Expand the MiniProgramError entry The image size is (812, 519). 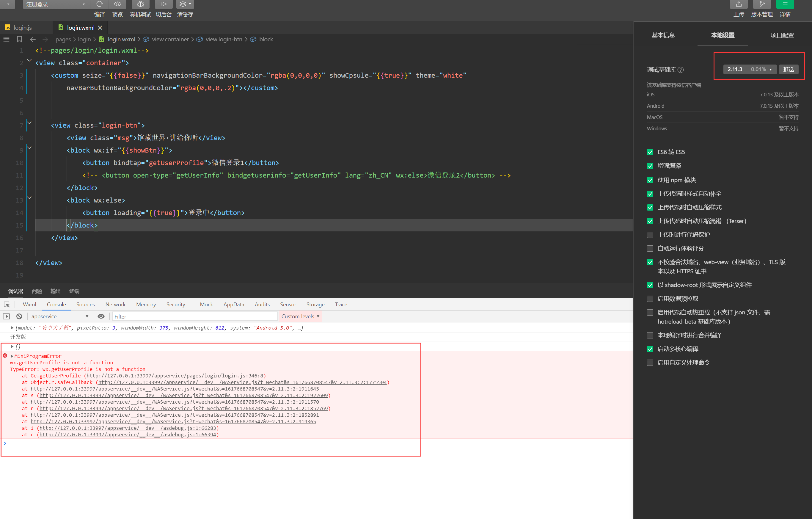(x=12, y=356)
